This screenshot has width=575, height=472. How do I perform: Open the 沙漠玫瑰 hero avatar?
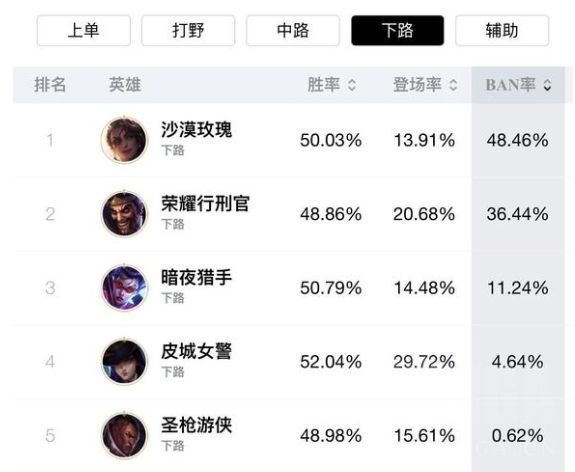coord(124,140)
